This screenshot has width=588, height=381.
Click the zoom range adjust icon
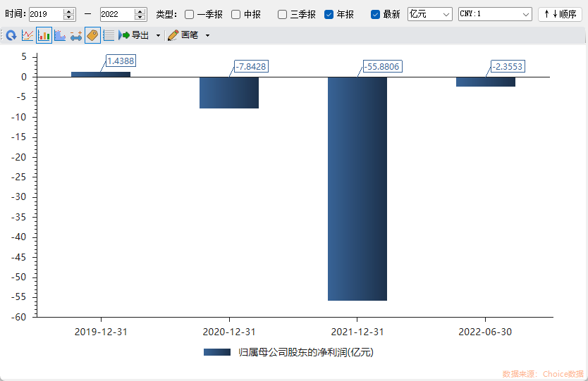tap(76, 36)
